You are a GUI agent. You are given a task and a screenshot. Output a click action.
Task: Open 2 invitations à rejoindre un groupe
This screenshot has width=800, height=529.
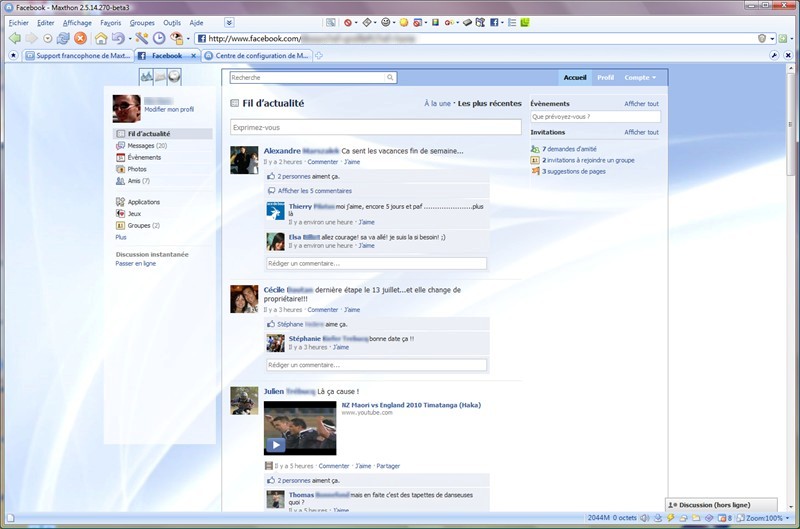588,160
